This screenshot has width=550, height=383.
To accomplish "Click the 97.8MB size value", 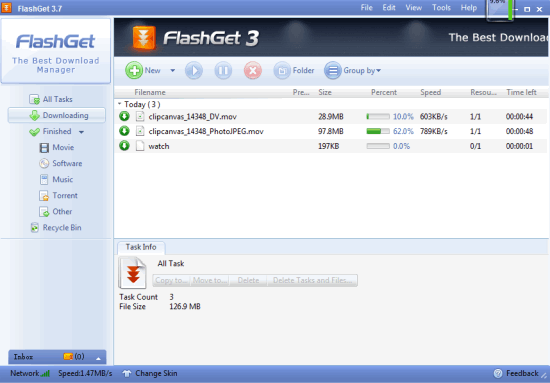I will tap(331, 131).
